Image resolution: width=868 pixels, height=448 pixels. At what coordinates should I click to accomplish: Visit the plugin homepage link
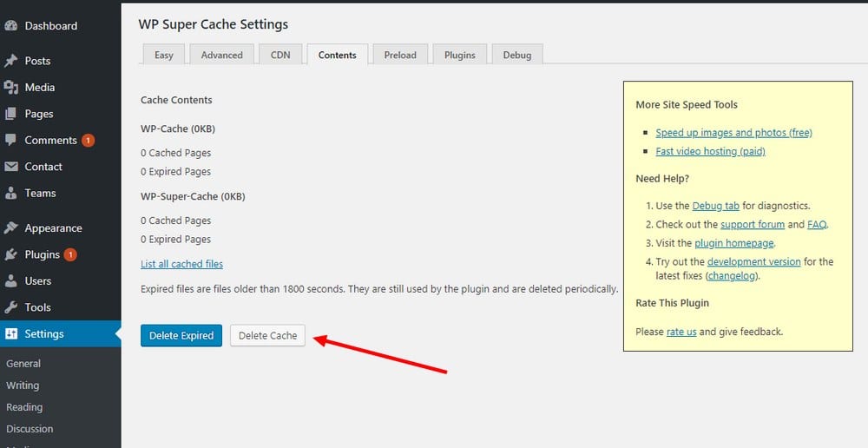[734, 243]
